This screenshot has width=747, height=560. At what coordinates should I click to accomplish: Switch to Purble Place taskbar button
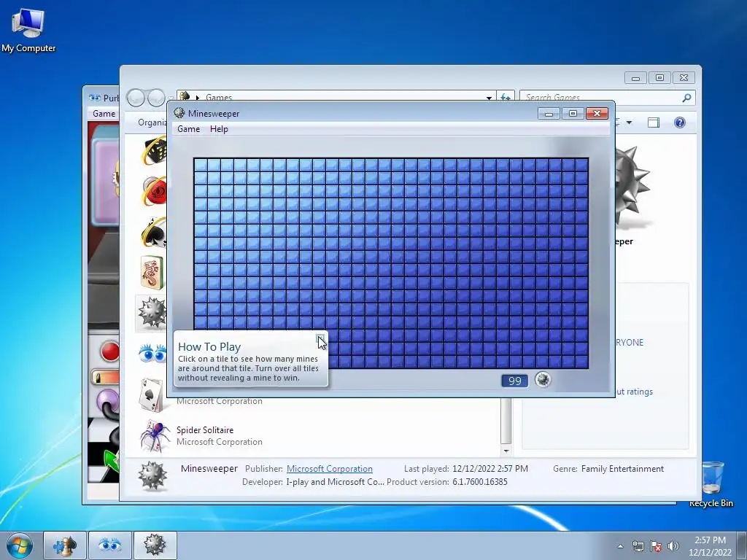(x=109, y=545)
